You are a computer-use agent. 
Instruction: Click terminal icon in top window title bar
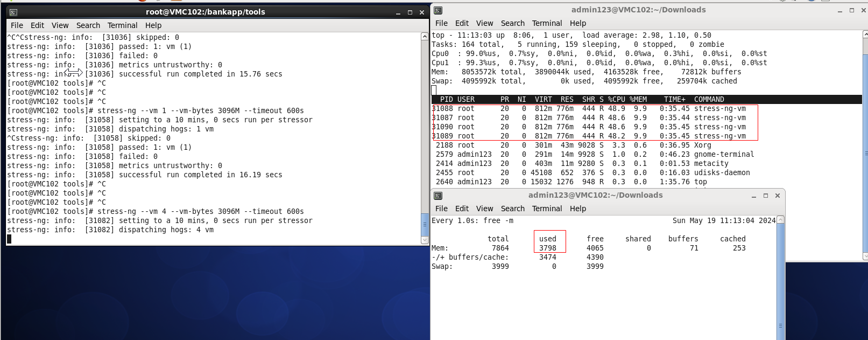(x=438, y=10)
